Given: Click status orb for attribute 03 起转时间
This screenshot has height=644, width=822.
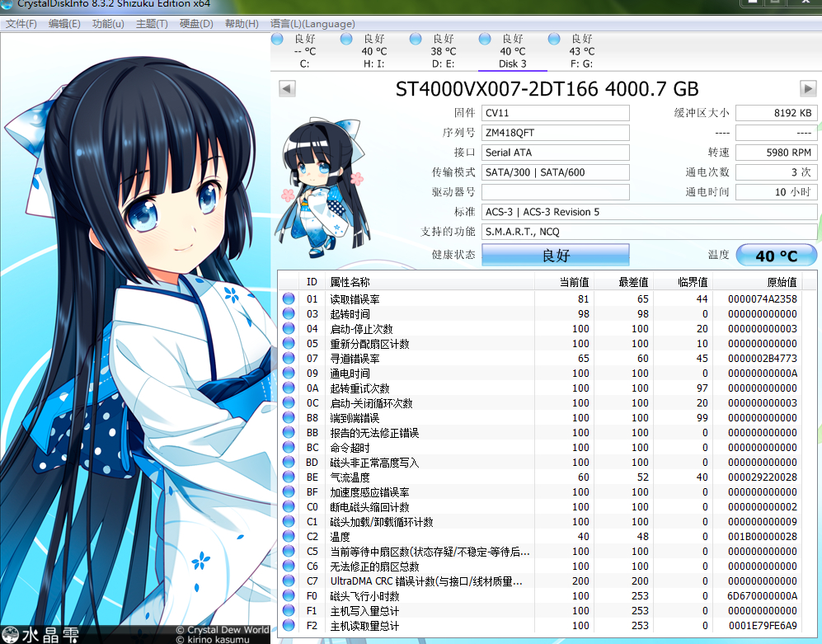Looking at the screenshot, I should click(x=289, y=313).
